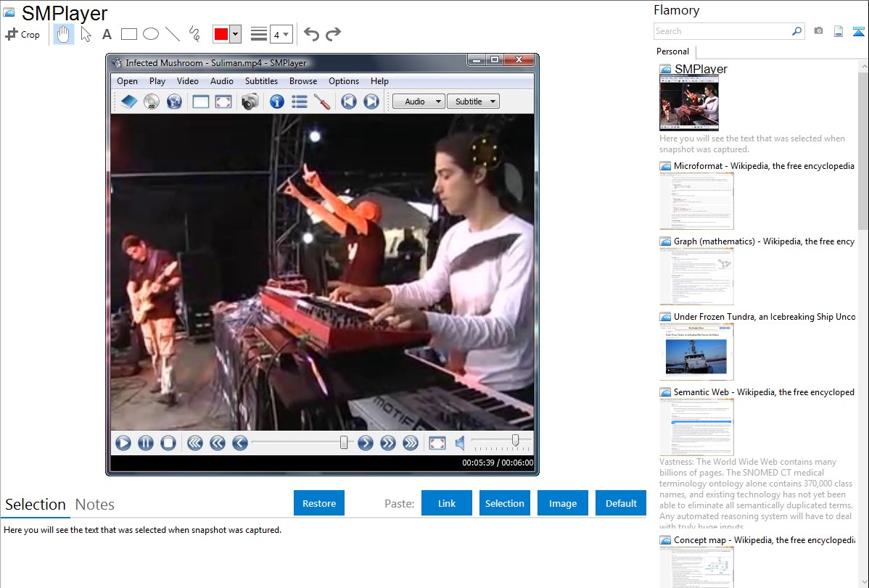
Task: Open the line width dropdown showing 4
Action: point(281,34)
